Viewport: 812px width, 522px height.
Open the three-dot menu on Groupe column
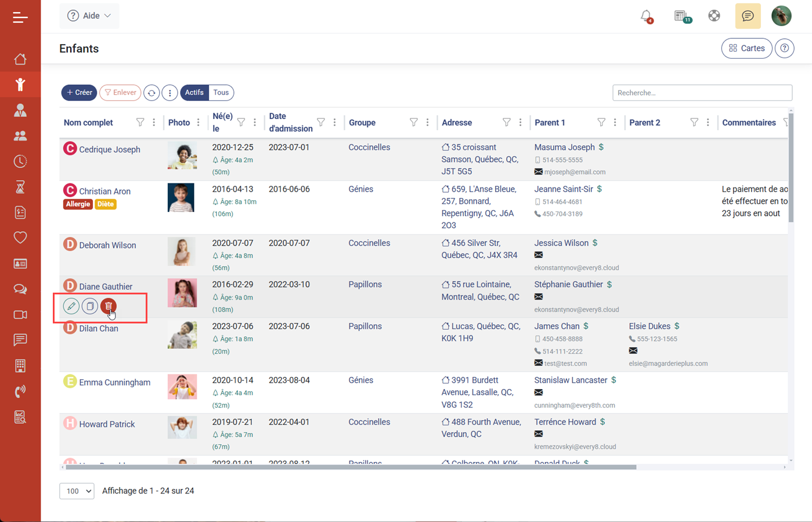point(428,123)
